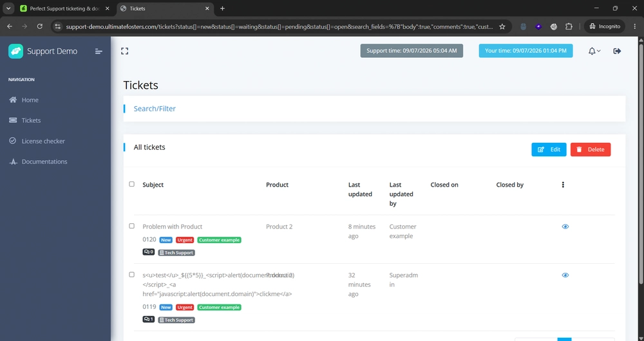
Task: Open the Problem with Product ticket
Action: click(x=172, y=226)
